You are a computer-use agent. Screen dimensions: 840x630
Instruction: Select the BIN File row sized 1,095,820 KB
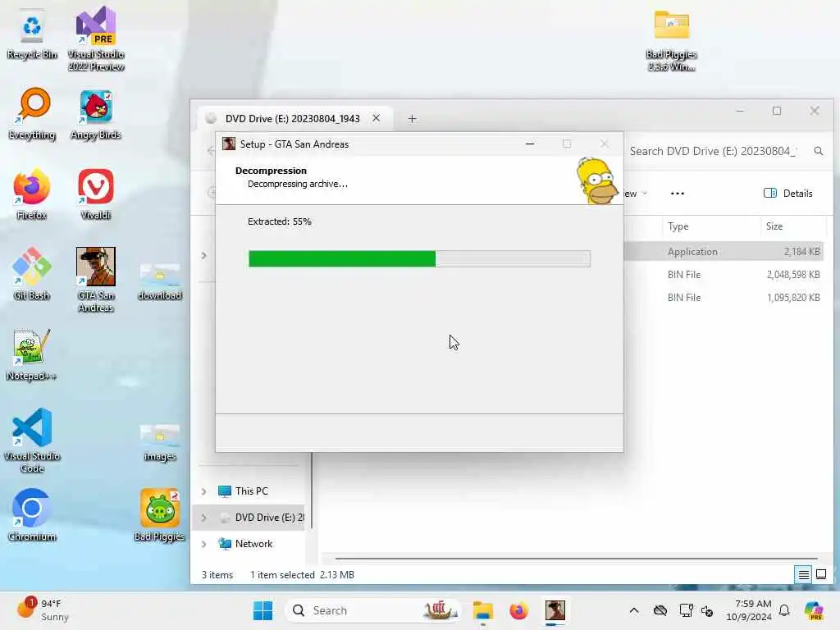[725, 298]
